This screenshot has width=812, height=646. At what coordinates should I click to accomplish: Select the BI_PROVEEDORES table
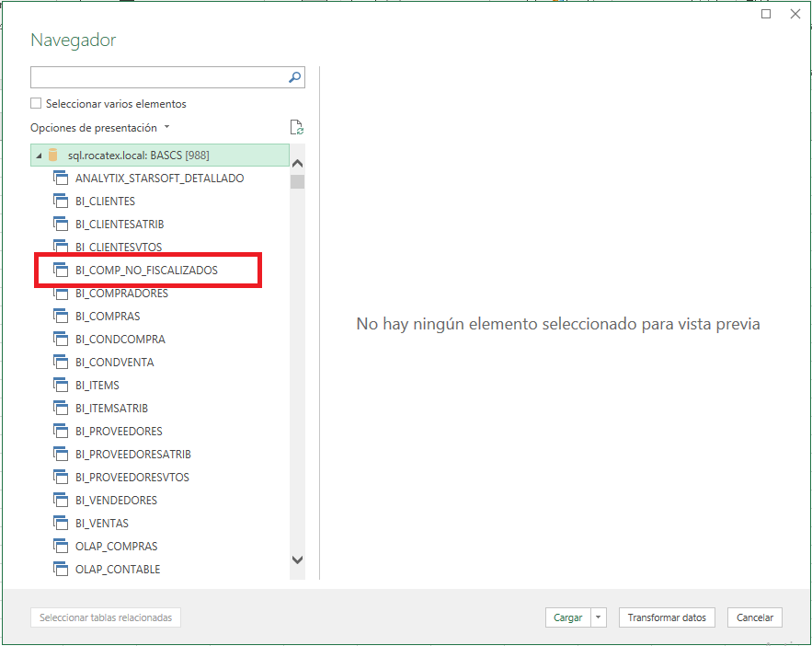[x=119, y=431]
